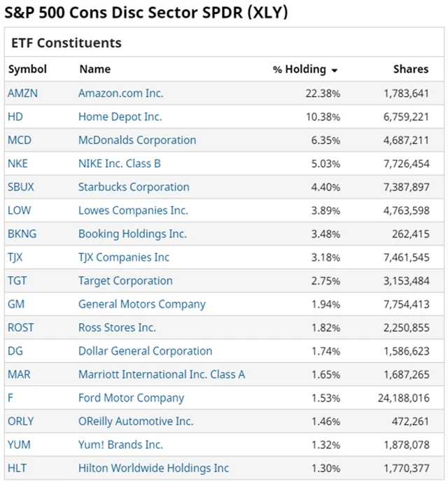
Task: Open the ROST ticker link
Action: [x=21, y=327]
